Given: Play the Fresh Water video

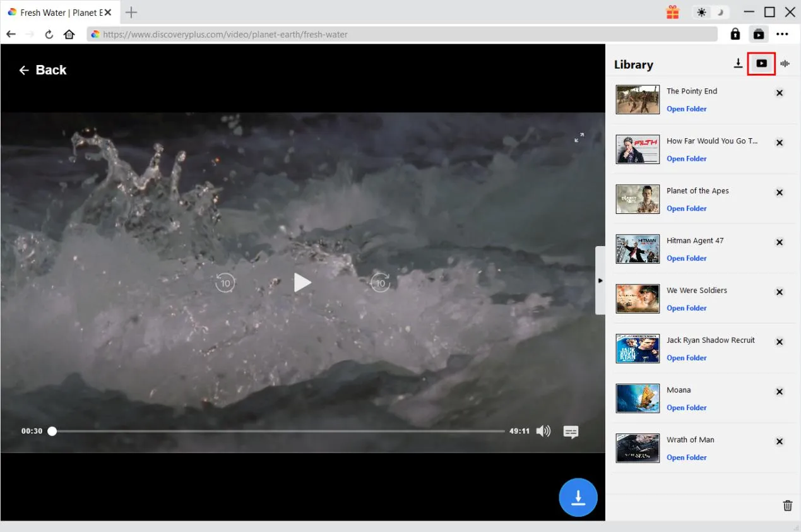Looking at the screenshot, I should [x=302, y=283].
